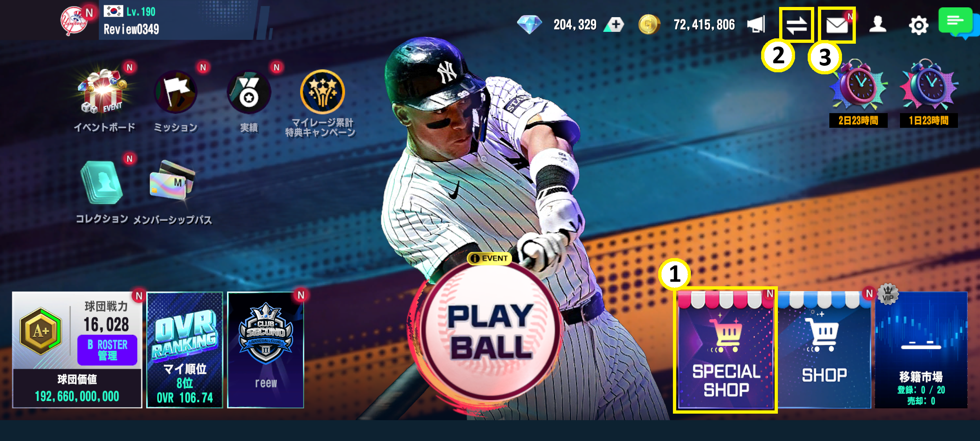
Task: Open the settings gear icon
Action: coord(918,25)
